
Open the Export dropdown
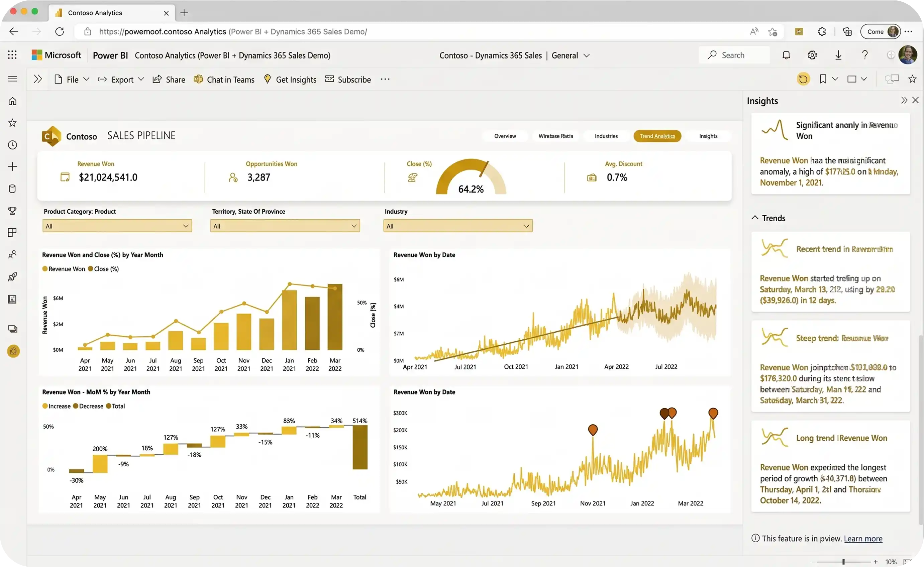click(121, 79)
